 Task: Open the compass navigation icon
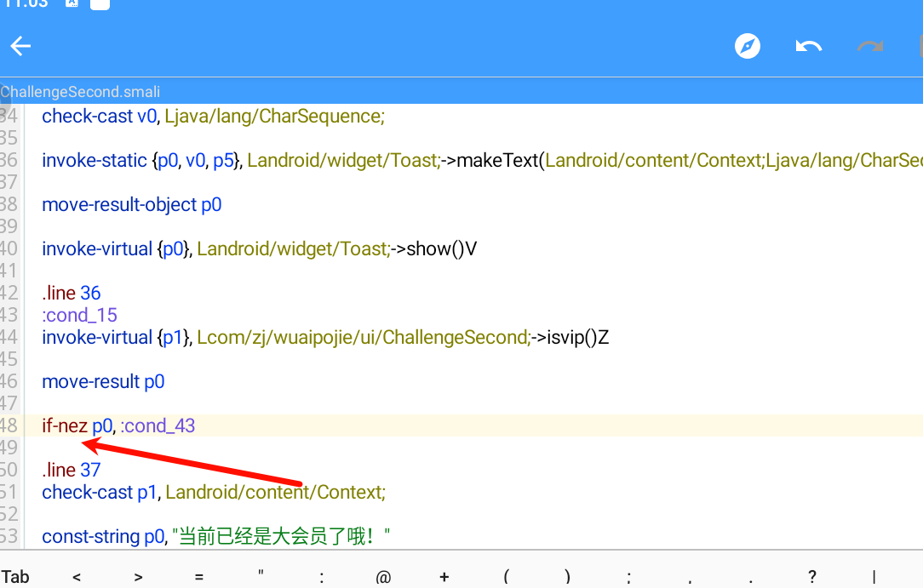[x=748, y=46]
